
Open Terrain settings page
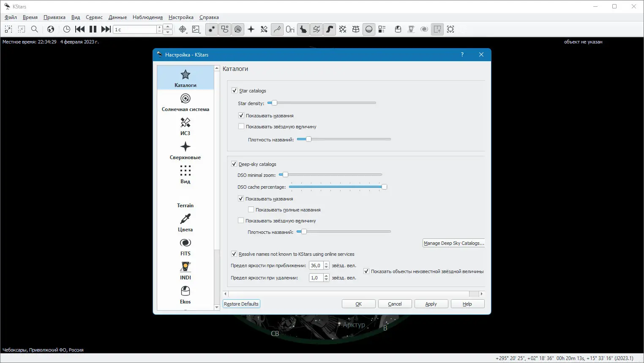point(186,200)
